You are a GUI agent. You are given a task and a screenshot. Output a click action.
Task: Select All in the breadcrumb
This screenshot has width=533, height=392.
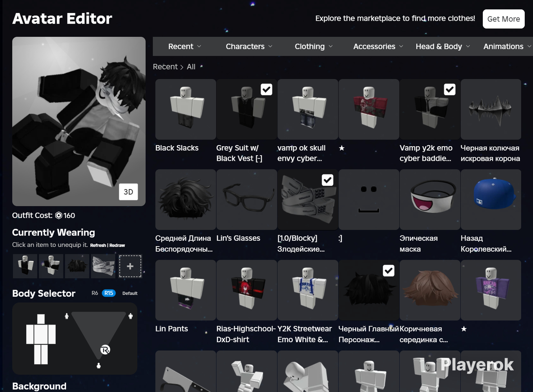tap(191, 67)
